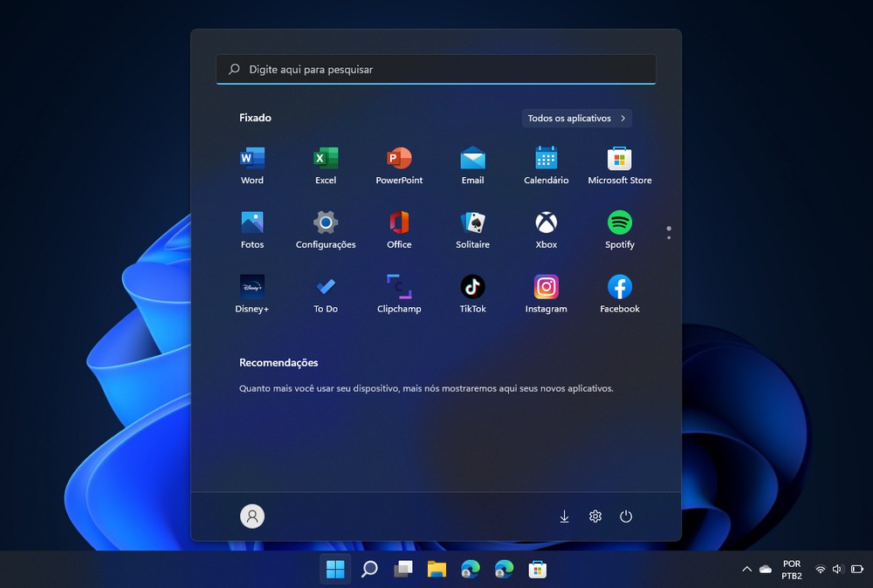
Task: Click the search field in Start menu
Action: click(x=436, y=69)
